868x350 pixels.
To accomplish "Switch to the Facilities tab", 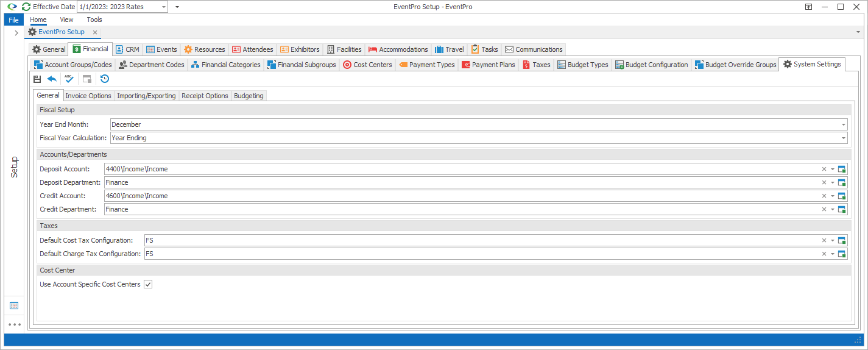I will 344,49.
